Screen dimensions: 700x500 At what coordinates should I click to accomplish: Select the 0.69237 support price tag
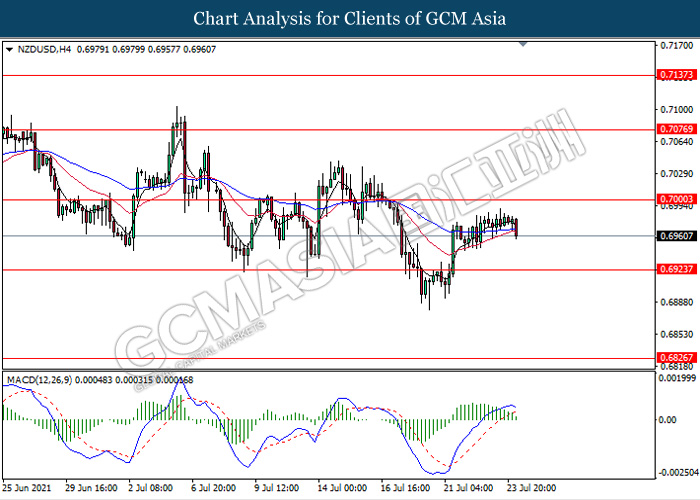[x=675, y=269]
